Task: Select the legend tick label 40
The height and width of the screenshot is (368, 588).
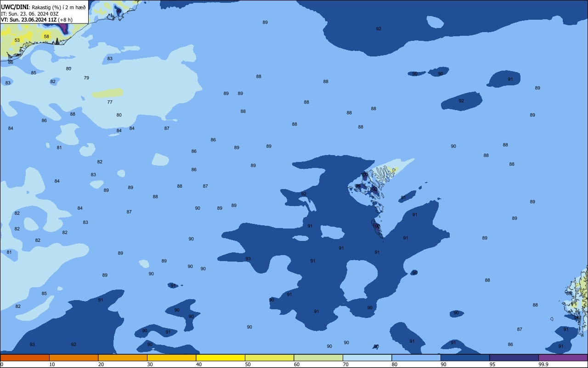Action: (x=199, y=364)
